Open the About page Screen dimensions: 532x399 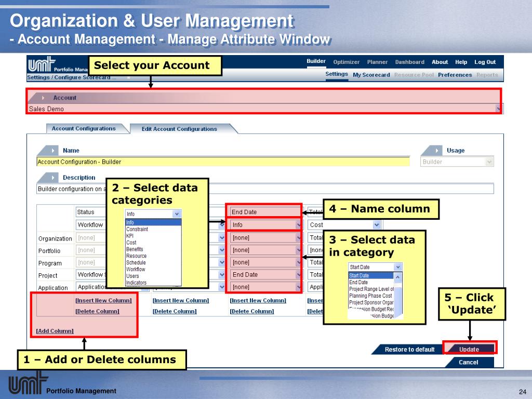440,62
